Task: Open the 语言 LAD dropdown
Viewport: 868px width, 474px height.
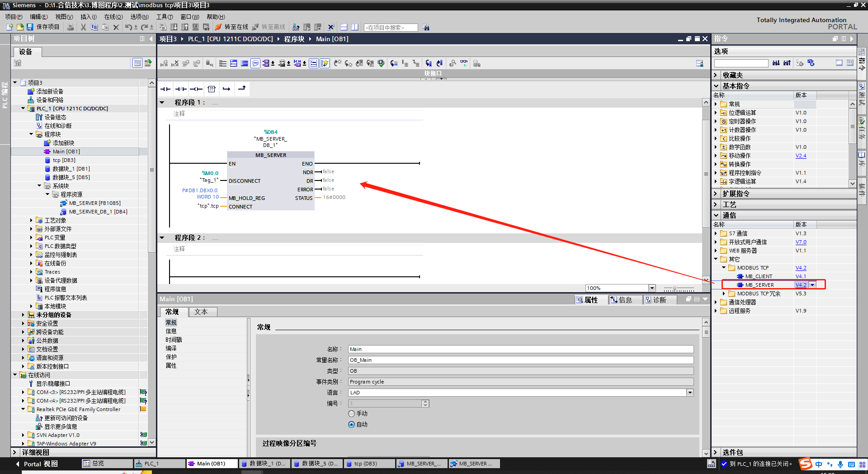Action: [x=690, y=393]
